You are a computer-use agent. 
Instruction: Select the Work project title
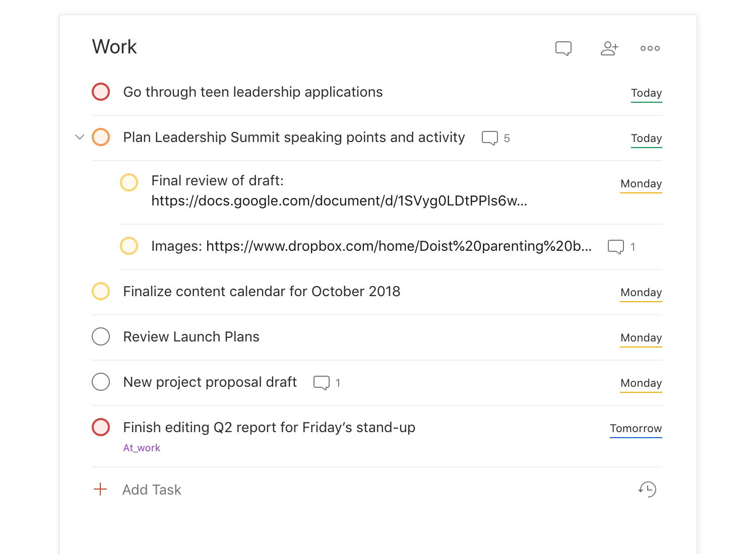[114, 47]
